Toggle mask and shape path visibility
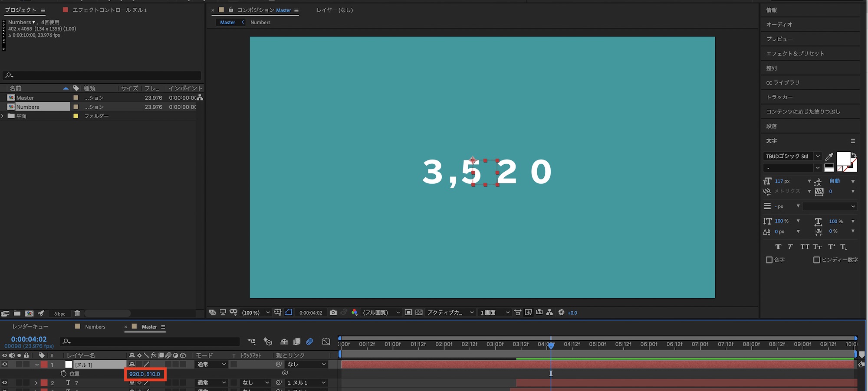868x391 pixels. (x=289, y=313)
